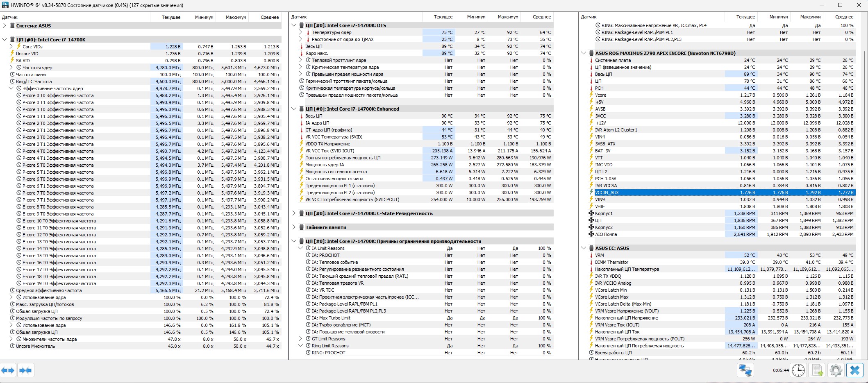Expand Множители частоты ядра row
Screen dimensions: 868x383
tap(11, 339)
